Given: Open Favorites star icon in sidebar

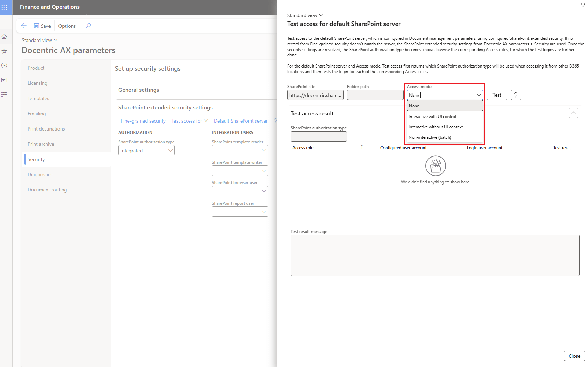Looking at the screenshot, I should click(4, 51).
